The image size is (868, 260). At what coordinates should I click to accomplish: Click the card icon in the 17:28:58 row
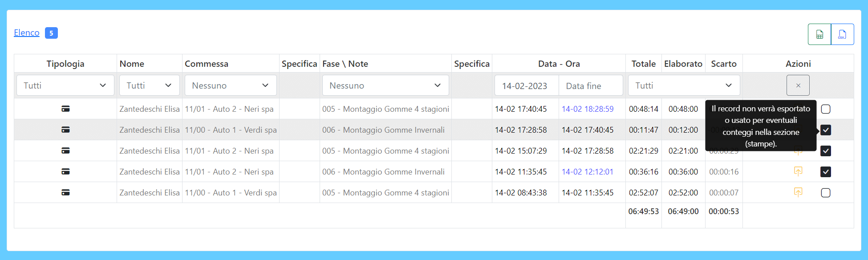click(x=65, y=130)
